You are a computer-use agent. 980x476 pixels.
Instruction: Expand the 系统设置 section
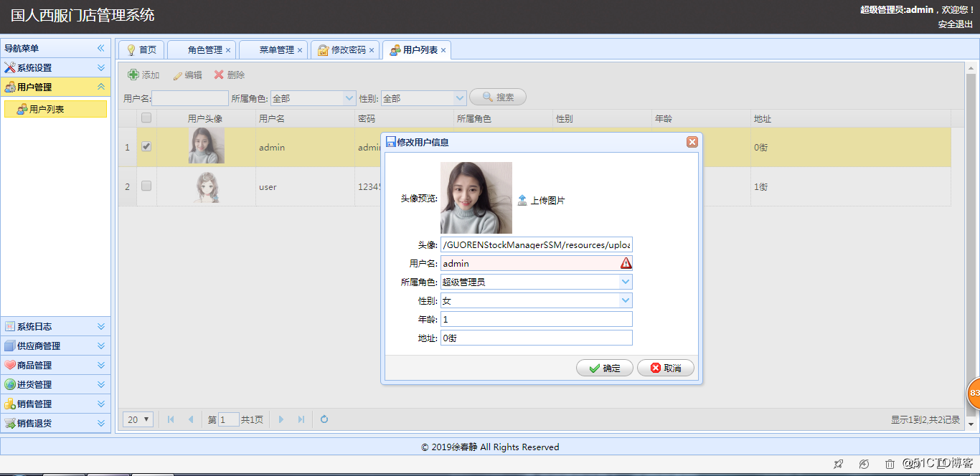coord(101,67)
